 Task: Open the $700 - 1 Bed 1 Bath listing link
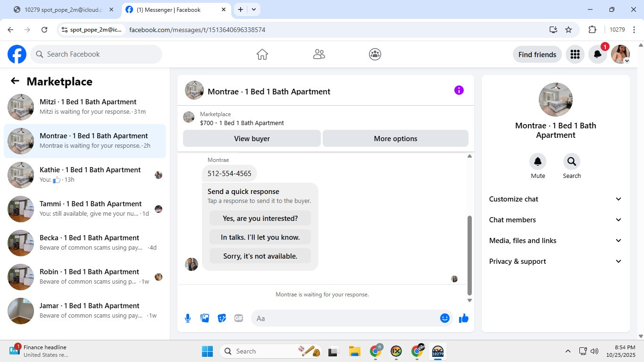point(242,123)
